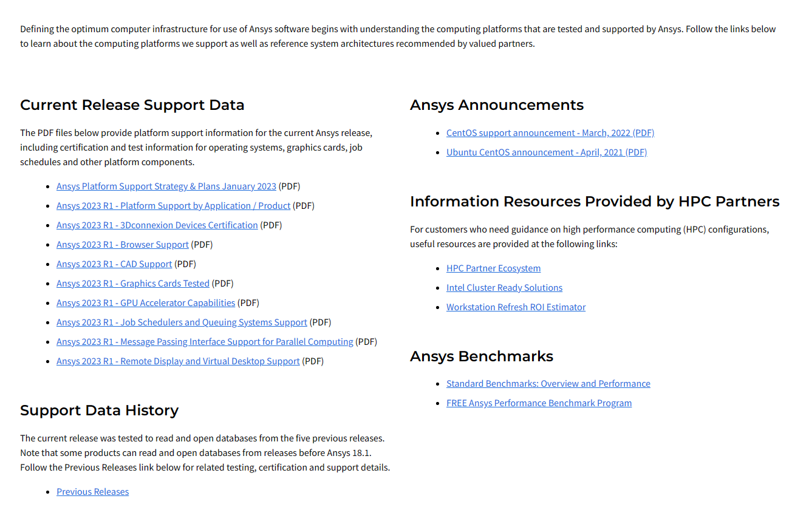812x524 pixels.
Task: Open Ansys Platform Support Strategy & Plans January 2023
Action: tap(166, 186)
